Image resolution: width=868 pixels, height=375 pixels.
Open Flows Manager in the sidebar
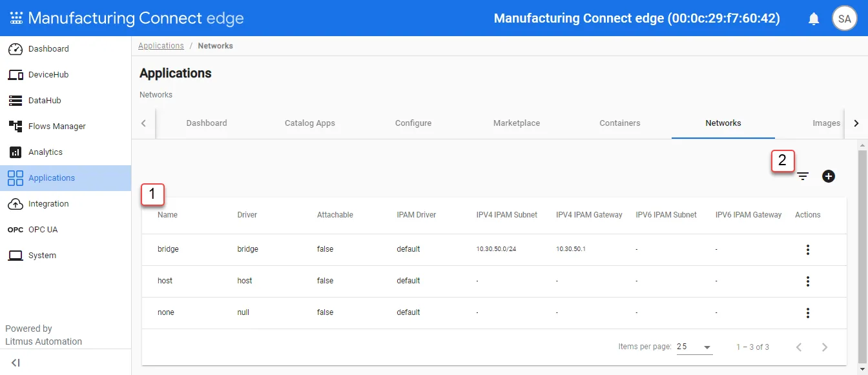(66, 127)
